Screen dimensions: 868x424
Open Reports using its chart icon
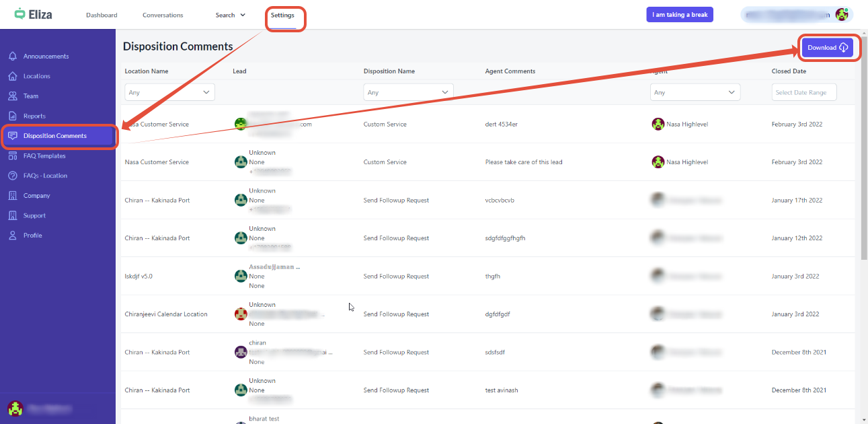click(13, 116)
